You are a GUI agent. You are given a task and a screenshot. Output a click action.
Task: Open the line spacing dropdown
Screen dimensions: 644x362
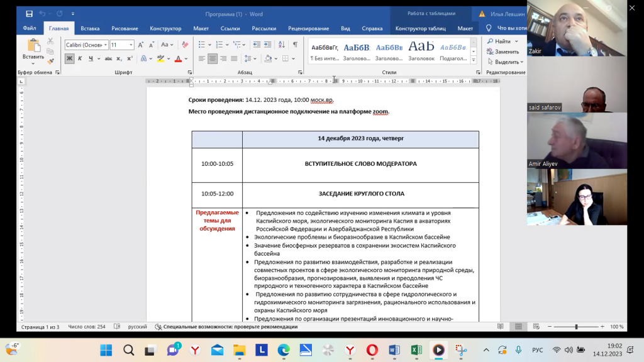pyautogui.click(x=250, y=58)
